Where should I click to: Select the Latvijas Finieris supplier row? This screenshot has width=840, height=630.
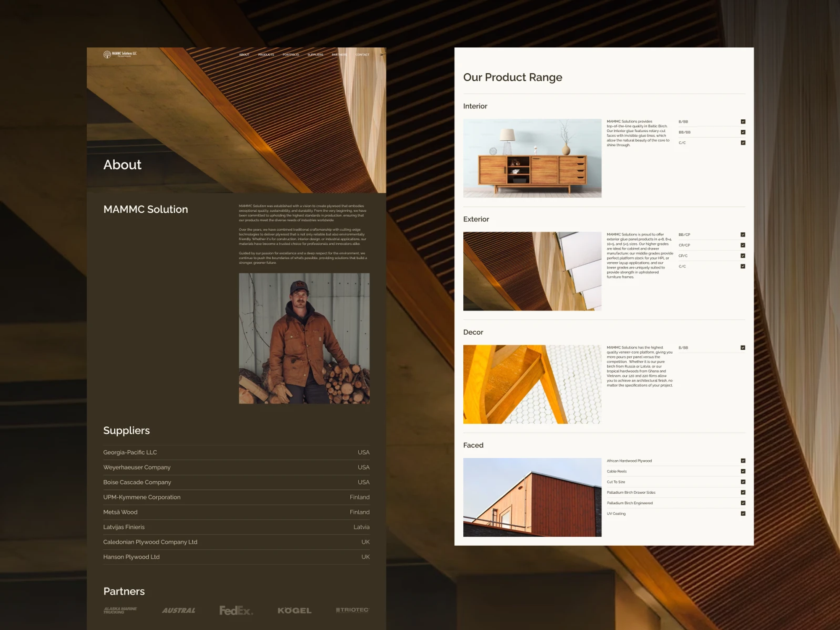click(236, 527)
